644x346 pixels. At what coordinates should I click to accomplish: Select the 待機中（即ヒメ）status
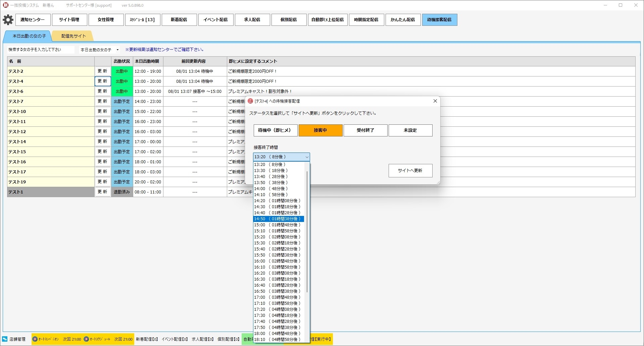(x=275, y=130)
